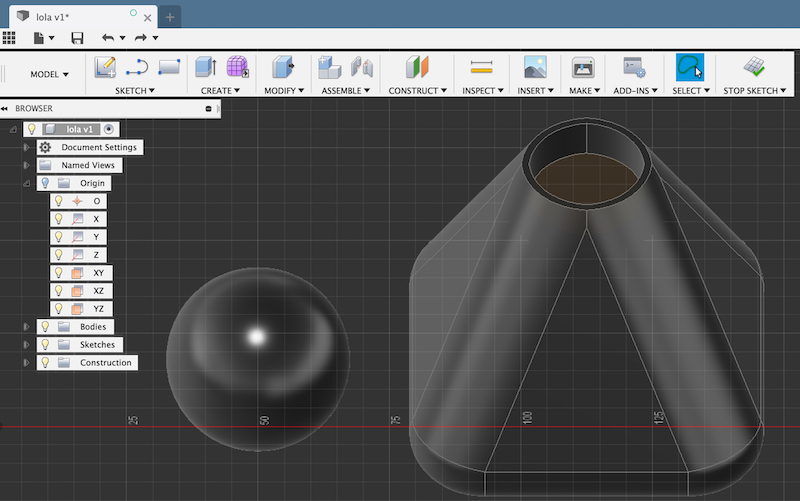Open the data panel grid icon
800x501 pixels.
pos(9,38)
